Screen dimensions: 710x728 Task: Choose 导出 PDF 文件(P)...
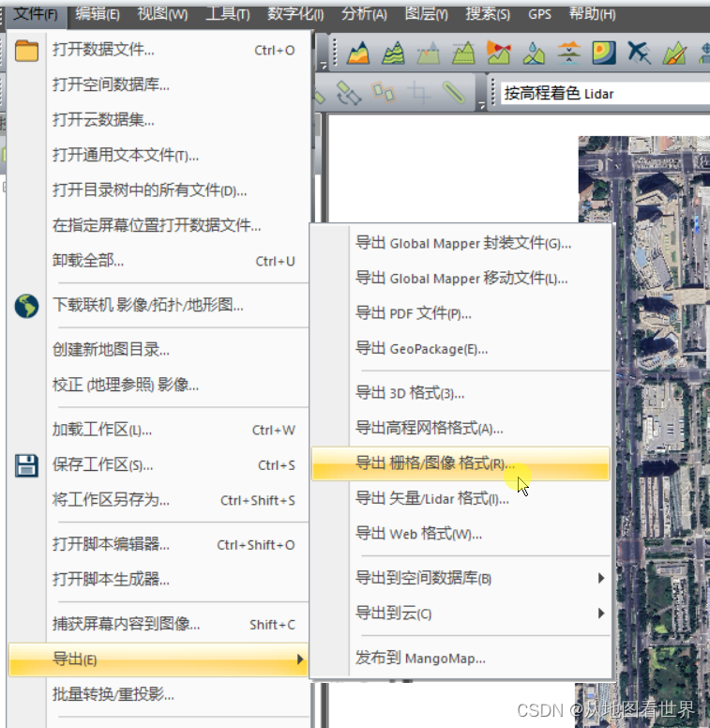461,314
